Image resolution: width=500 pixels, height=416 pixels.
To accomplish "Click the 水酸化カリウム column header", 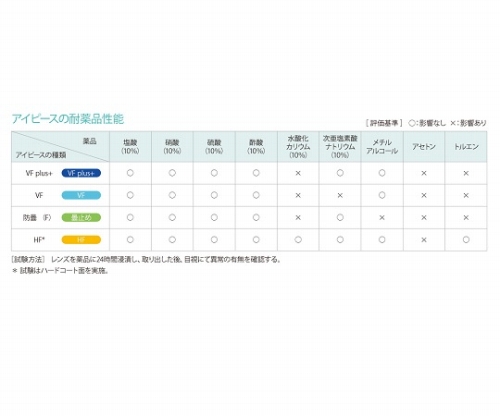I will pos(298,147).
